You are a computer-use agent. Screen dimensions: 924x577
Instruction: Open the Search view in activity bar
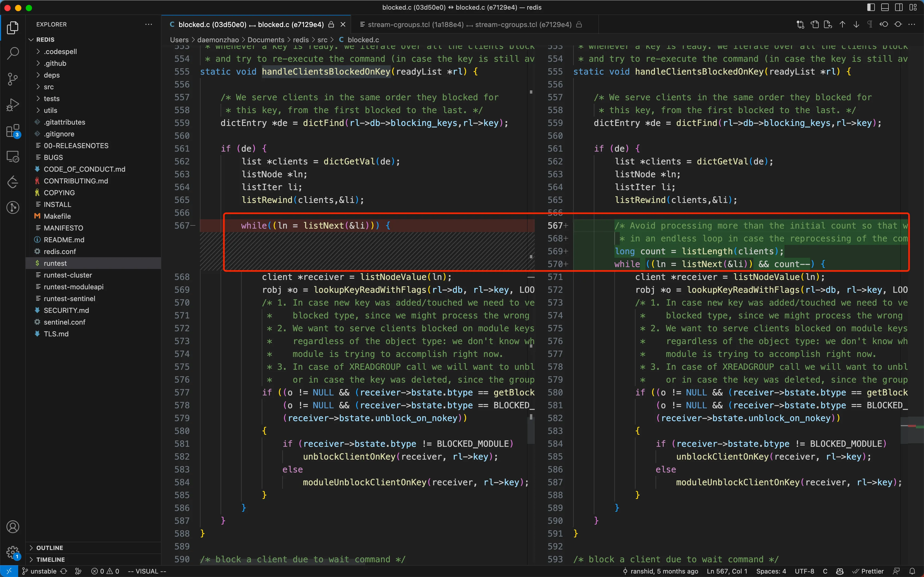pyautogui.click(x=13, y=53)
